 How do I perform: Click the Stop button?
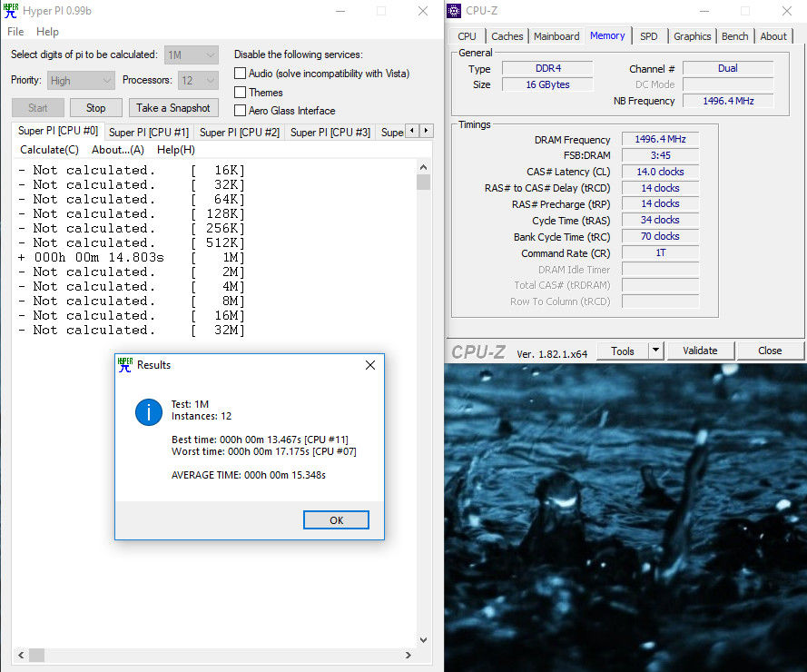point(95,108)
